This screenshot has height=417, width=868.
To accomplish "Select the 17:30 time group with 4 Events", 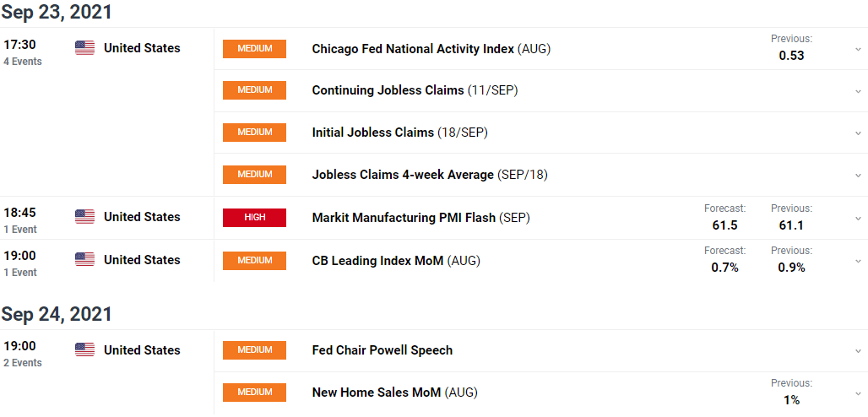I will pyautogui.click(x=23, y=52).
